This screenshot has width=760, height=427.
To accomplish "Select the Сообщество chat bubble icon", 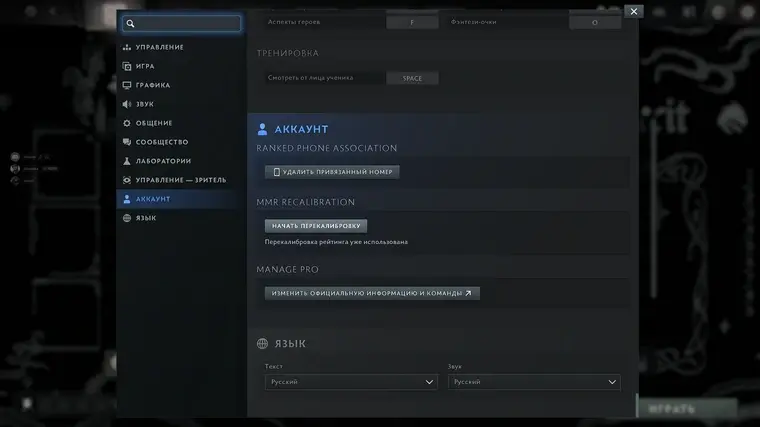I will 126,142.
